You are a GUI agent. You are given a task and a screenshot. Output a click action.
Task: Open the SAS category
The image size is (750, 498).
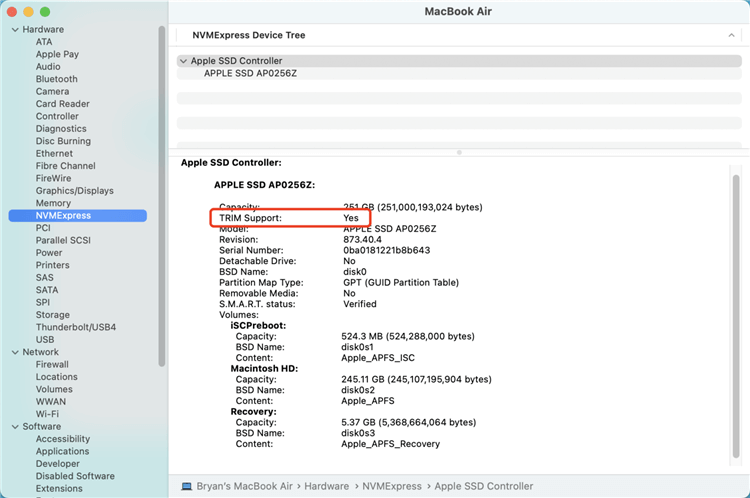coord(44,278)
